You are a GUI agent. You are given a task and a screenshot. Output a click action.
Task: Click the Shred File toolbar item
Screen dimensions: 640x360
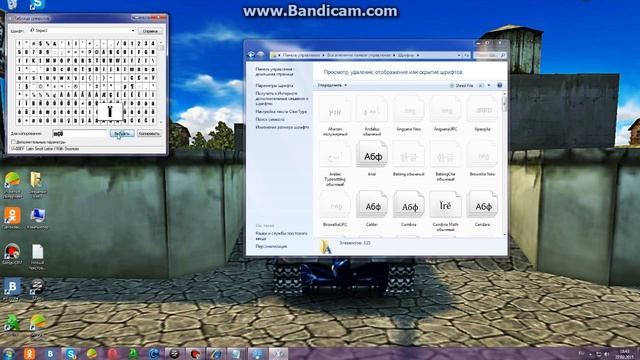click(461, 85)
